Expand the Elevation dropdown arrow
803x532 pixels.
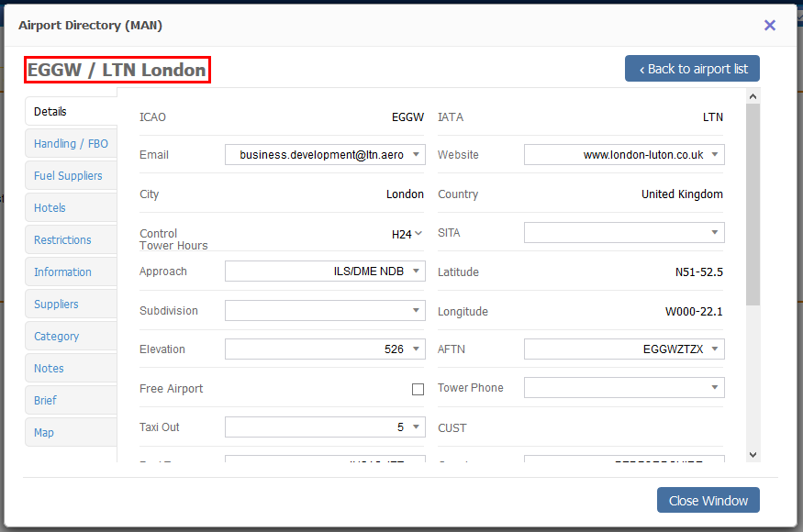click(x=416, y=349)
